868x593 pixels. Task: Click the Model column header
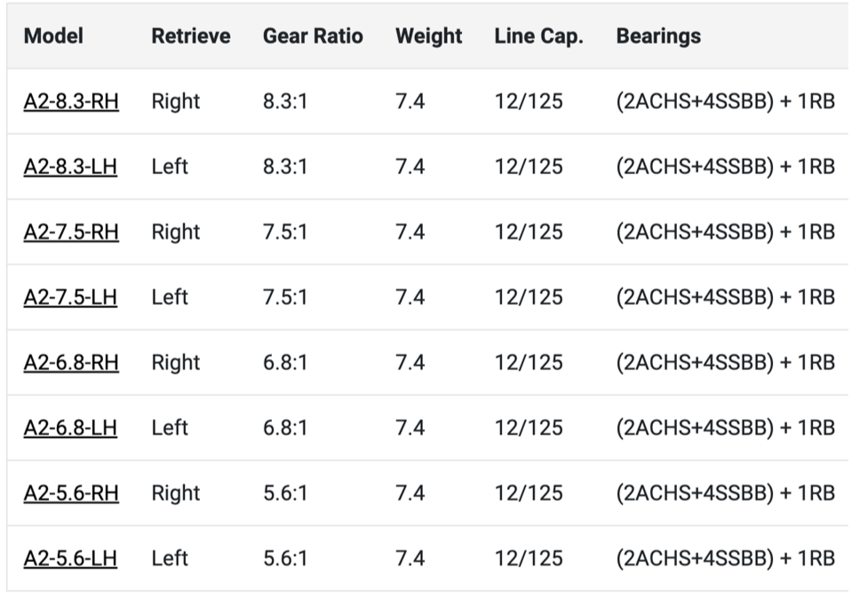53,36
